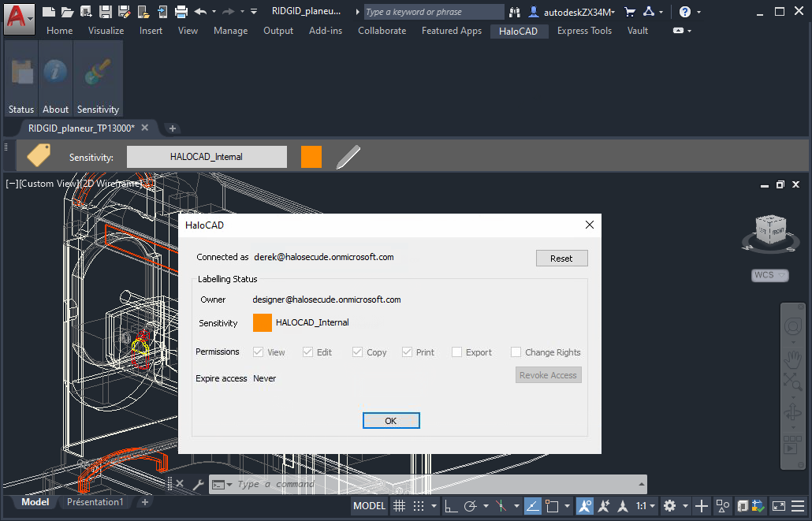812x521 pixels.
Task: Click the Reset button in HaloCAD dialog
Action: tap(561, 258)
